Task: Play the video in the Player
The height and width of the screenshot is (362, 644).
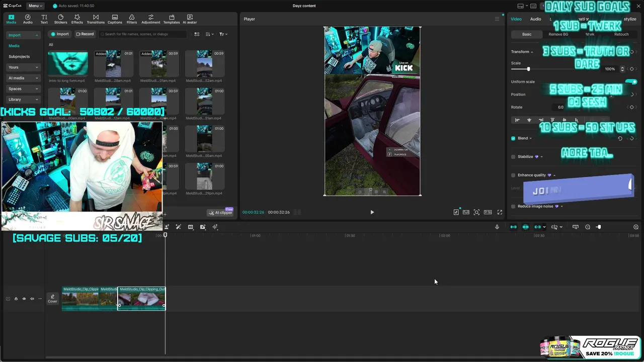Action: click(372, 212)
